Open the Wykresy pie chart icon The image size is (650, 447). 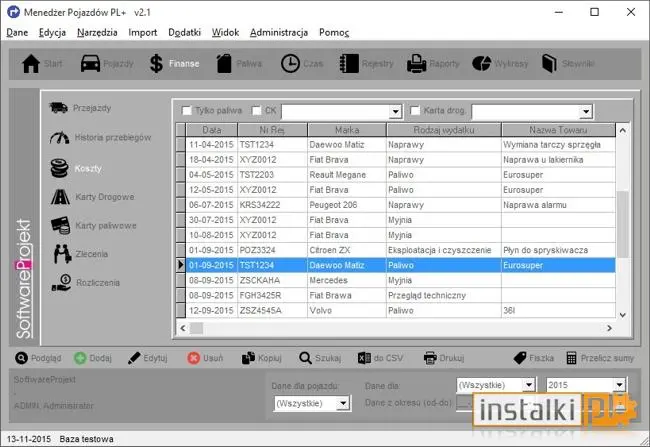click(x=481, y=63)
